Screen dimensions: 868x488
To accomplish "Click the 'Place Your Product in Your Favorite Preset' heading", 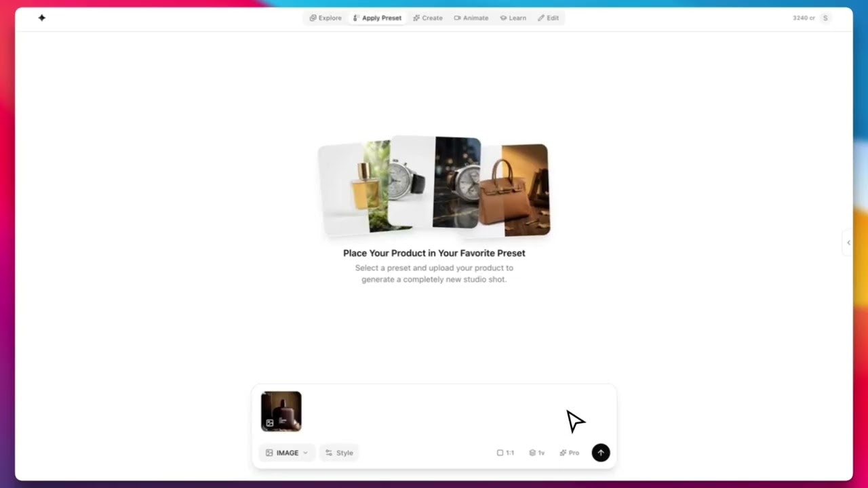I will coord(434,253).
